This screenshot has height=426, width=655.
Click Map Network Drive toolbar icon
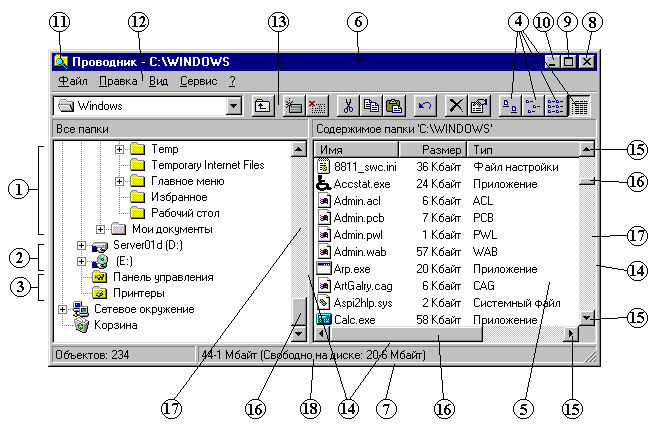(294, 106)
